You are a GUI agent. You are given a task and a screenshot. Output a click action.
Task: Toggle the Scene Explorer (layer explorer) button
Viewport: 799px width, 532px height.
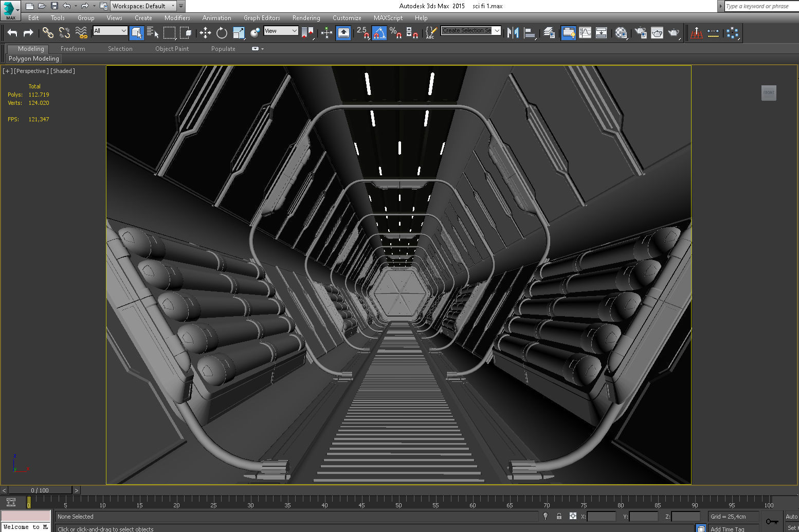tap(568, 33)
